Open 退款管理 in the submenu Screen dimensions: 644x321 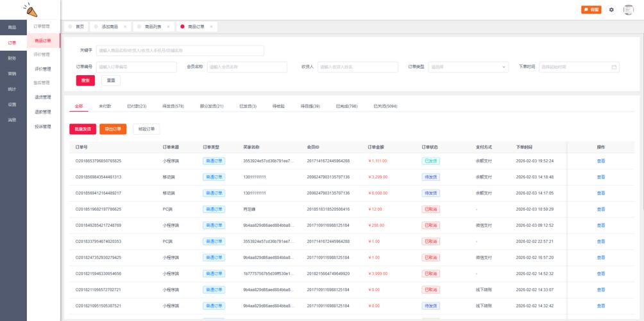[43, 112]
